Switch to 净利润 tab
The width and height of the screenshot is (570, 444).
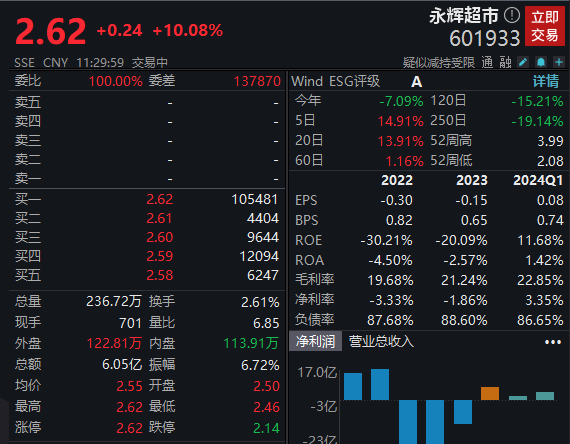tap(315, 341)
